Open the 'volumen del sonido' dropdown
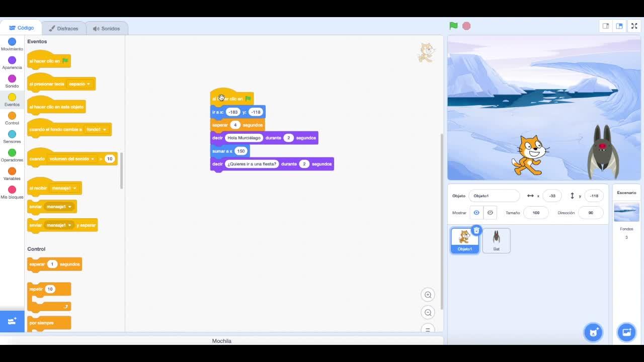The width and height of the screenshot is (644, 362). [x=71, y=159]
